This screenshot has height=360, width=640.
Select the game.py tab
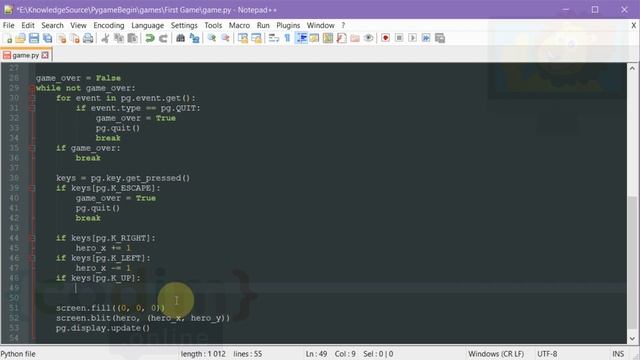point(25,55)
